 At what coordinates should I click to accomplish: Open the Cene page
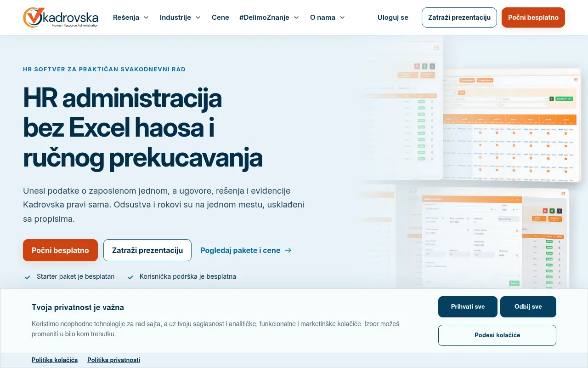coord(220,17)
